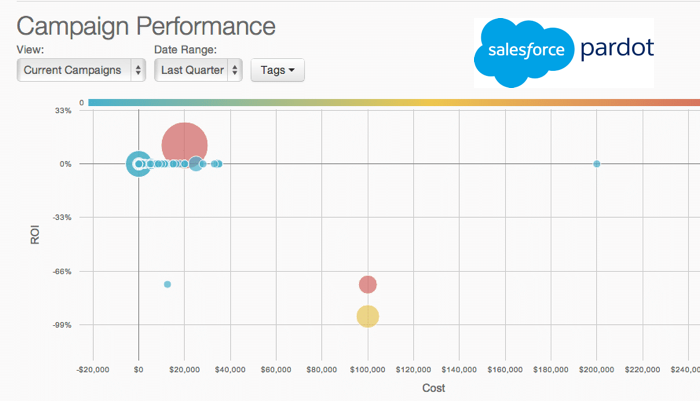Click the $100,000 x-axis tick label
This screenshot has width=700, height=401.
(x=367, y=369)
